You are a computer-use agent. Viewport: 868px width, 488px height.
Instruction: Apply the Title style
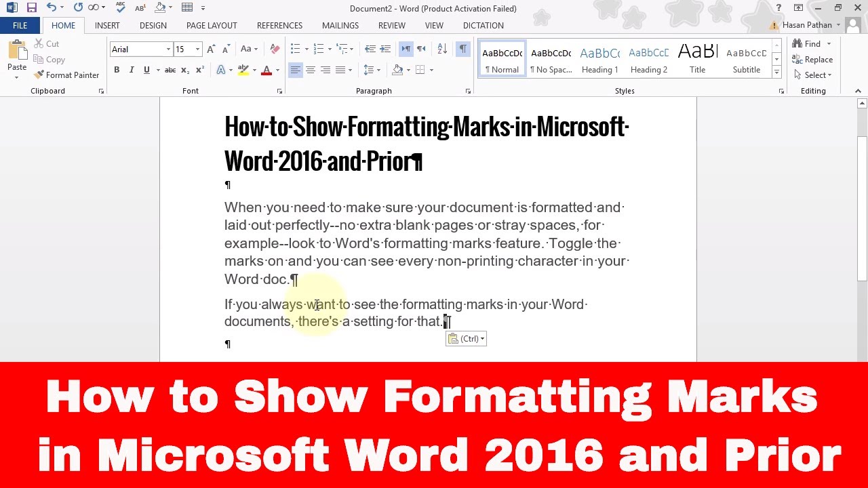coord(698,60)
